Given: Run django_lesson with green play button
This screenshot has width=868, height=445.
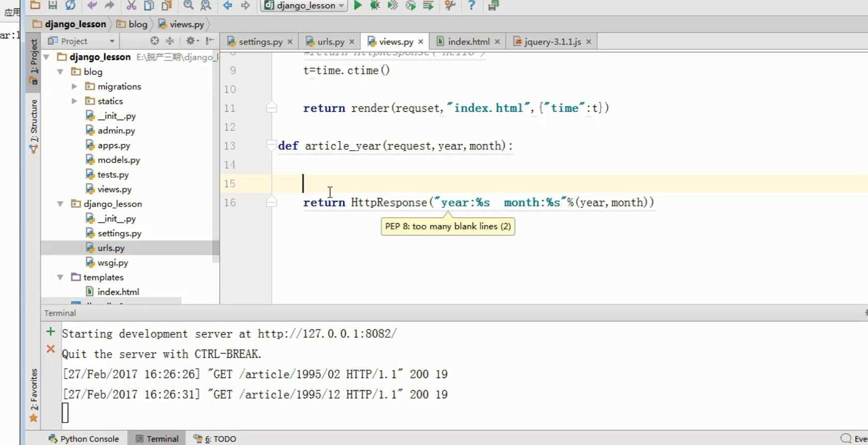Looking at the screenshot, I should [358, 5].
